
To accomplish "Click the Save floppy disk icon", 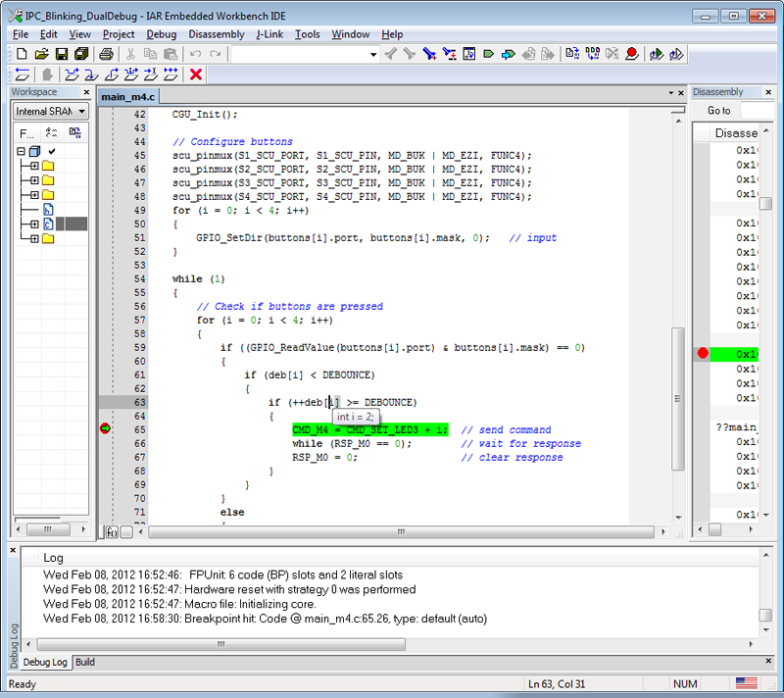I will (62, 54).
